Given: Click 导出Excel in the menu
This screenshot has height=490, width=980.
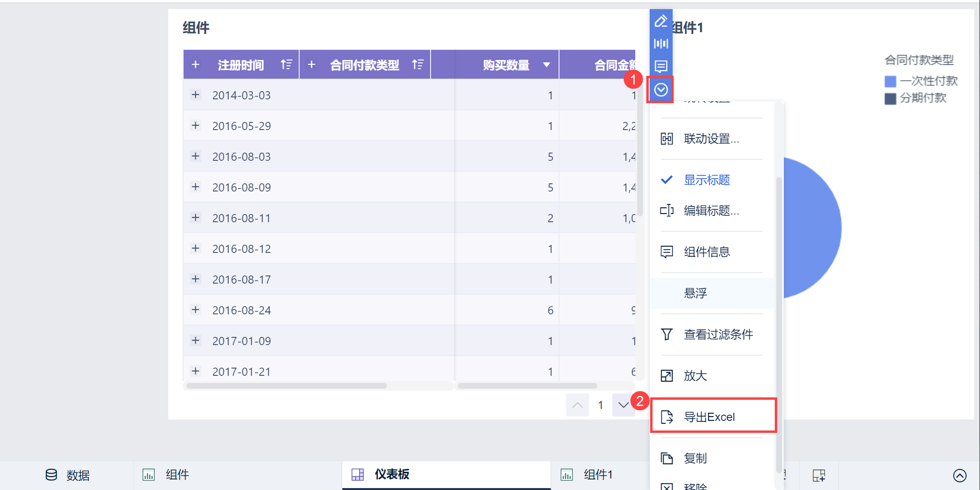Looking at the screenshot, I should [712, 417].
